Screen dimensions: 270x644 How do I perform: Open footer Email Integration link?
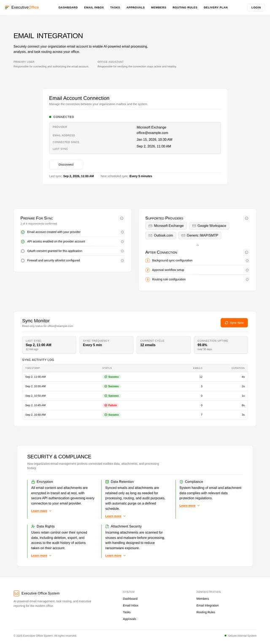208,605
